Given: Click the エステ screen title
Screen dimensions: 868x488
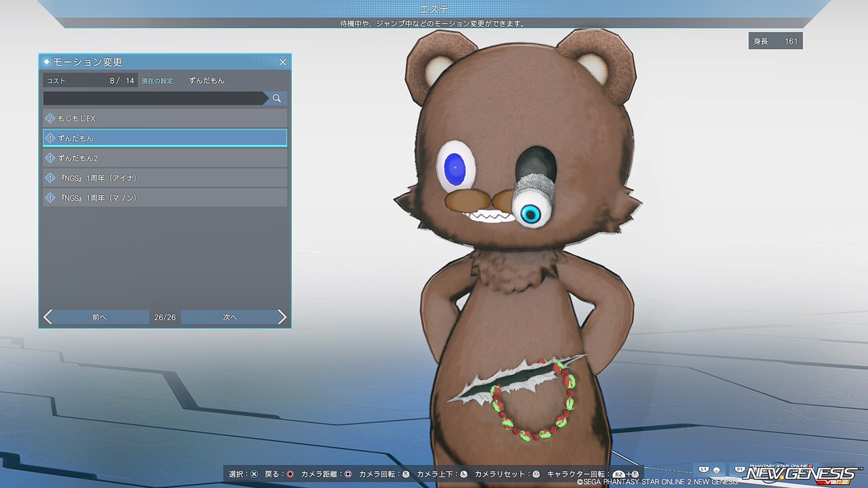Looking at the screenshot, I should coord(433,9).
